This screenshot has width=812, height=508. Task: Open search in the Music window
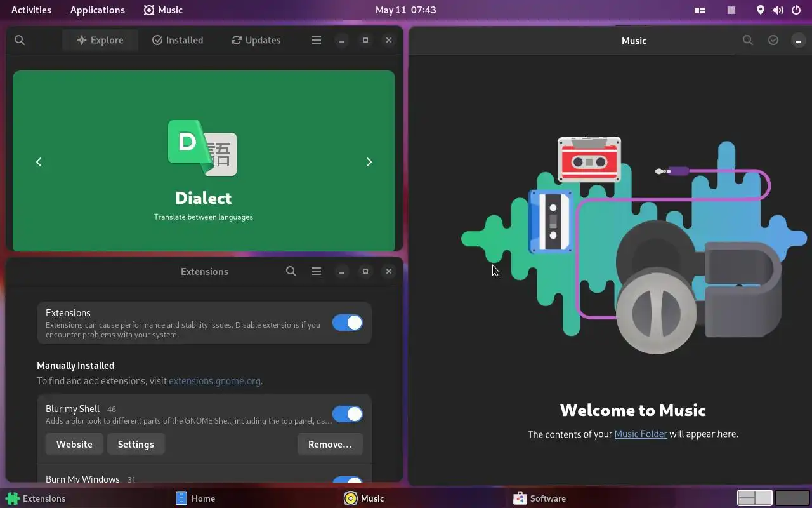click(x=748, y=40)
